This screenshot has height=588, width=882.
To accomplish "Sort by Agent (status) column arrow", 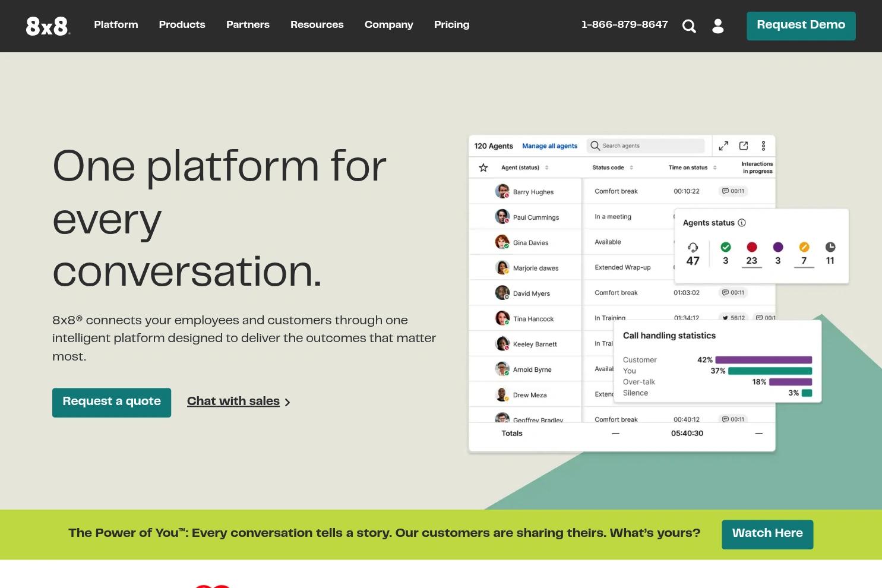I will point(547,167).
